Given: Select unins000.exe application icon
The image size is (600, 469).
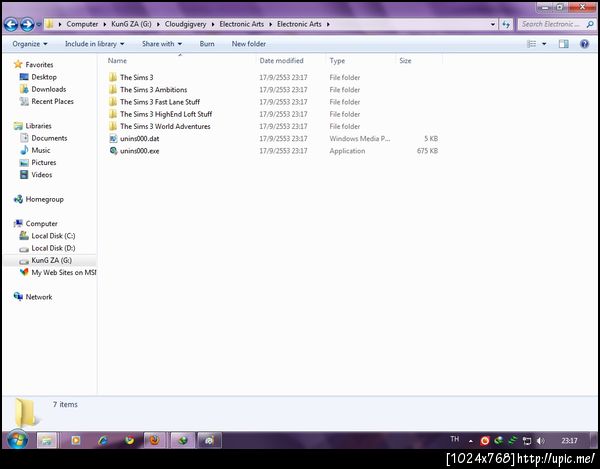Looking at the screenshot, I should (113, 151).
